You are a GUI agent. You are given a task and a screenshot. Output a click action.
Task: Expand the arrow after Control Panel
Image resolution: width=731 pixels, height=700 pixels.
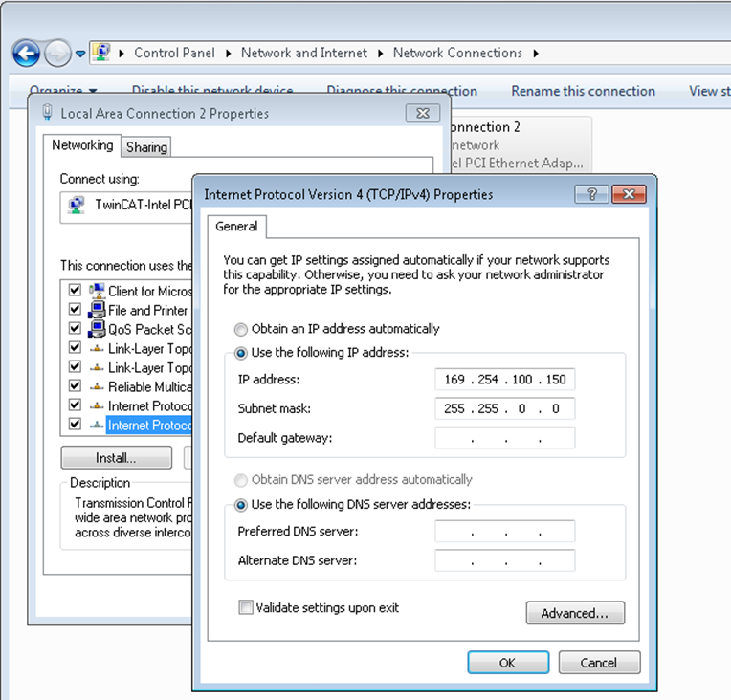click(229, 54)
